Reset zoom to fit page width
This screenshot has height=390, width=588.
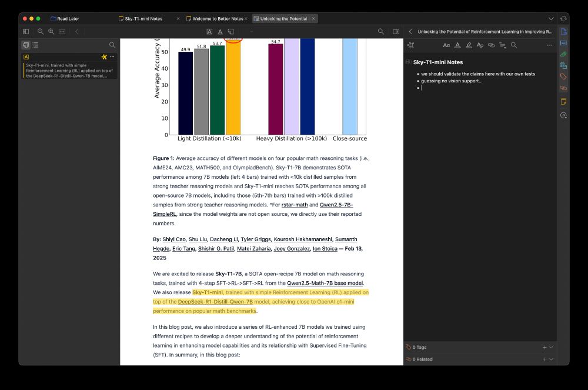(x=62, y=32)
